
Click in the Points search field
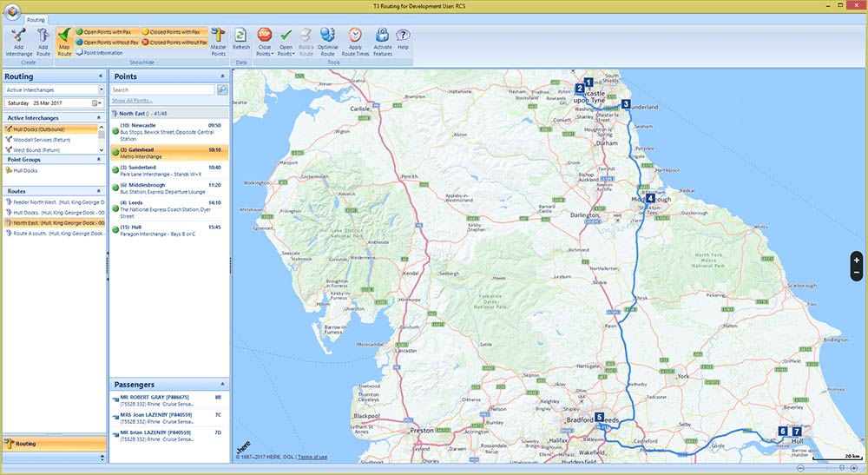163,89
